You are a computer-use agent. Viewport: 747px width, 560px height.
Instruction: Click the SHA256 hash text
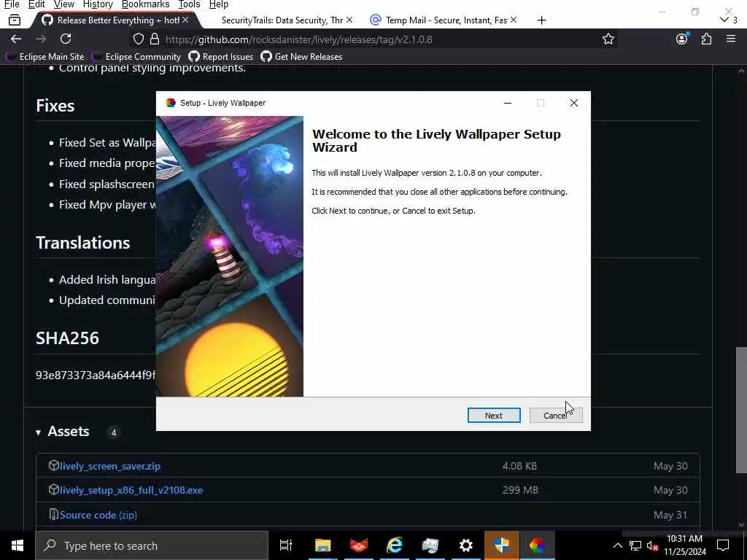96,376
